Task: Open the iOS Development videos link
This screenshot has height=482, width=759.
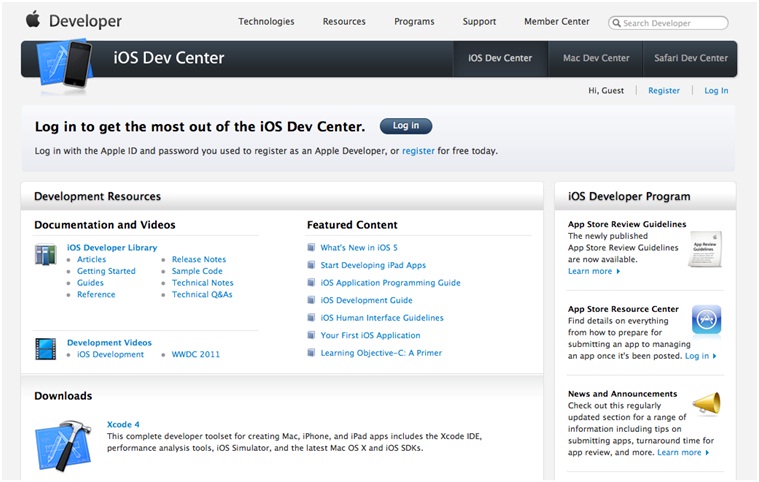Action: 110,354
